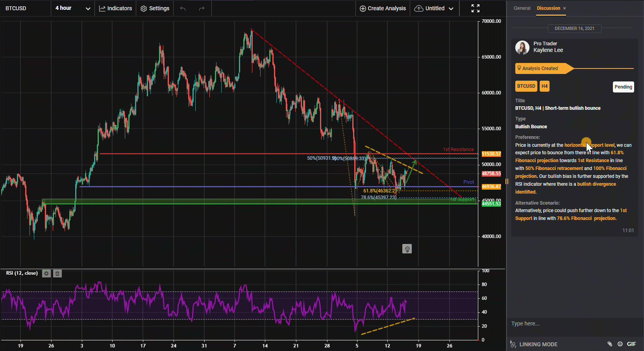Click the lightbulb icon in Analysis Created
Image resolution: width=644 pixels, height=351 pixels.
pyautogui.click(x=519, y=68)
